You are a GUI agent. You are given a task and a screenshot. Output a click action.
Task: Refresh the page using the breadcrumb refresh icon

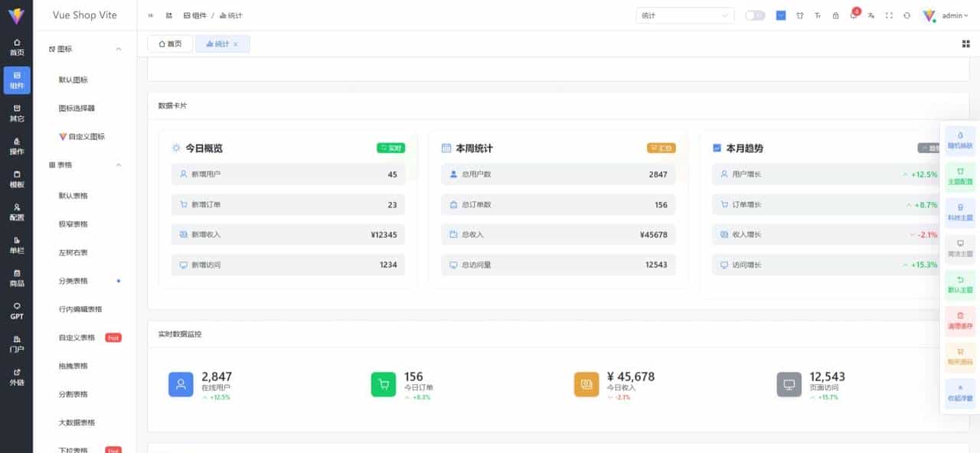point(169,15)
